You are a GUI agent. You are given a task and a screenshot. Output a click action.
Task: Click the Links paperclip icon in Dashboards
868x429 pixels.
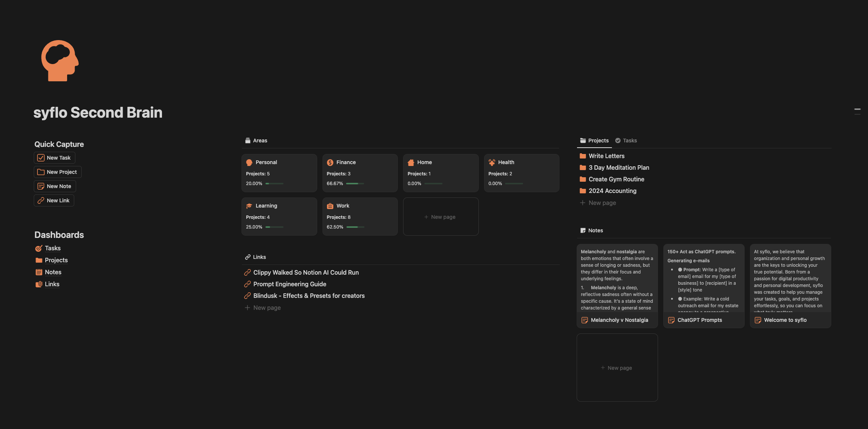point(39,284)
